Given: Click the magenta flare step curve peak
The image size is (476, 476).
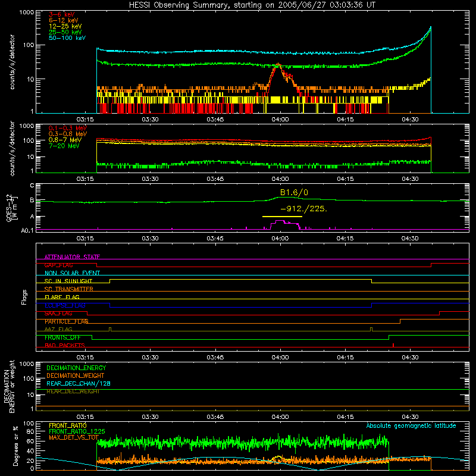Looking at the screenshot, I should (x=280, y=221).
